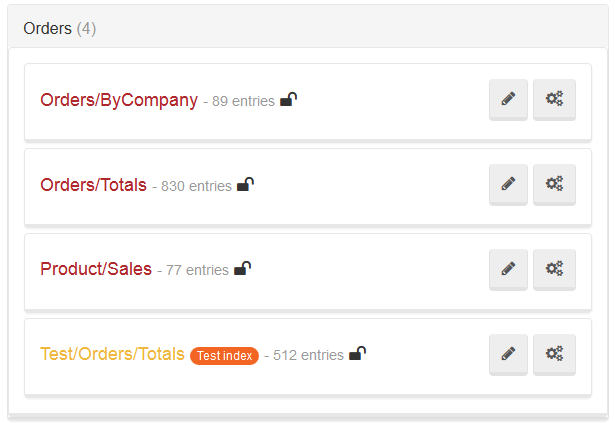
Task: Toggle the lock state of Orders/Totals
Action: (x=246, y=184)
